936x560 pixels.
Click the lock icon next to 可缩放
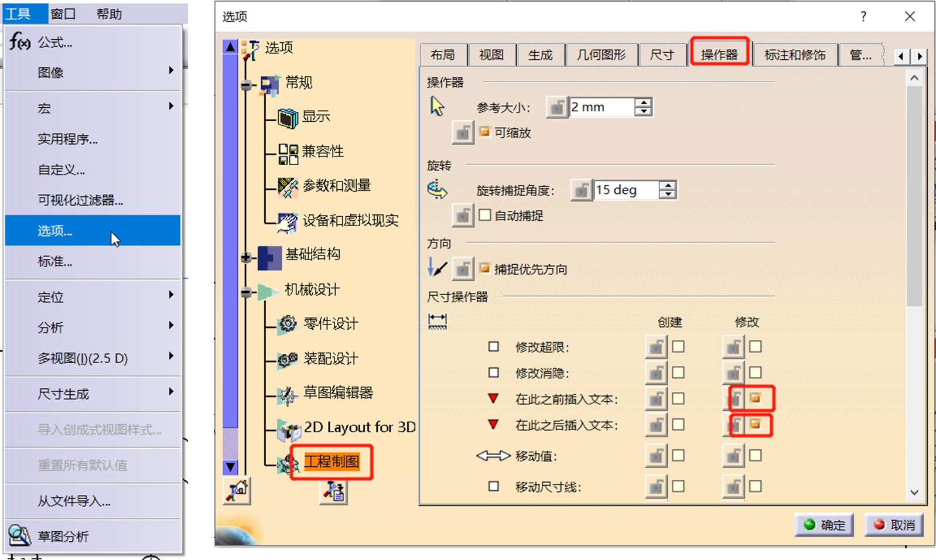click(463, 132)
